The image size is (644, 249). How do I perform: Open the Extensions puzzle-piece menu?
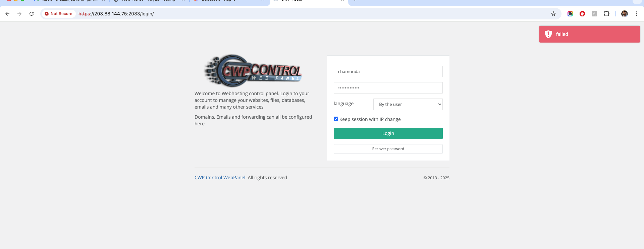606,14
